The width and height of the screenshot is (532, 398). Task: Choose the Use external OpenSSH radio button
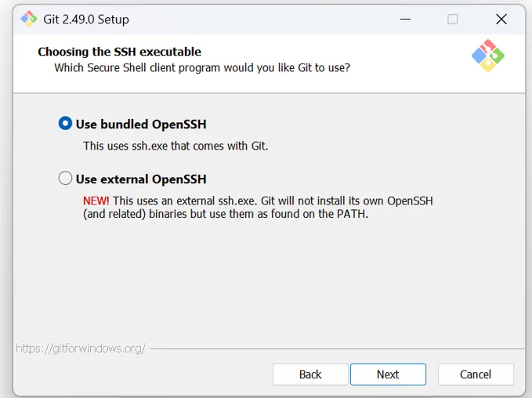coord(66,179)
